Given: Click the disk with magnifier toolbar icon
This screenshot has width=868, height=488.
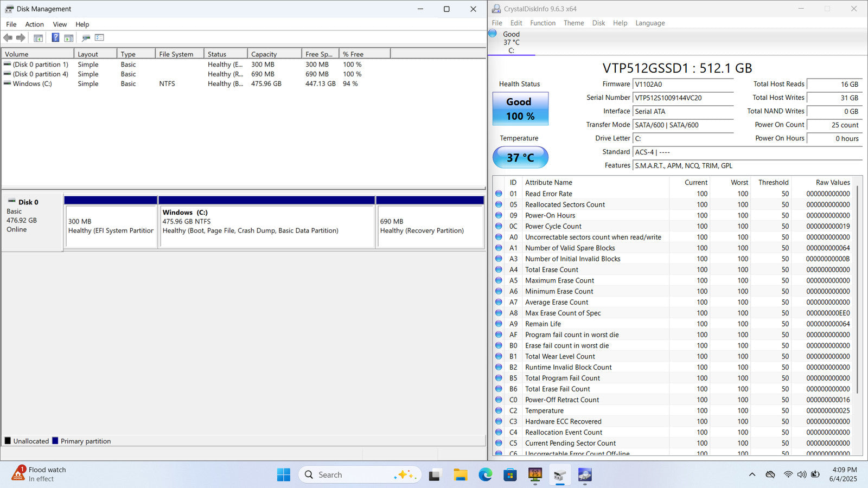Looking at the screenshot, I should coord(86,38).
